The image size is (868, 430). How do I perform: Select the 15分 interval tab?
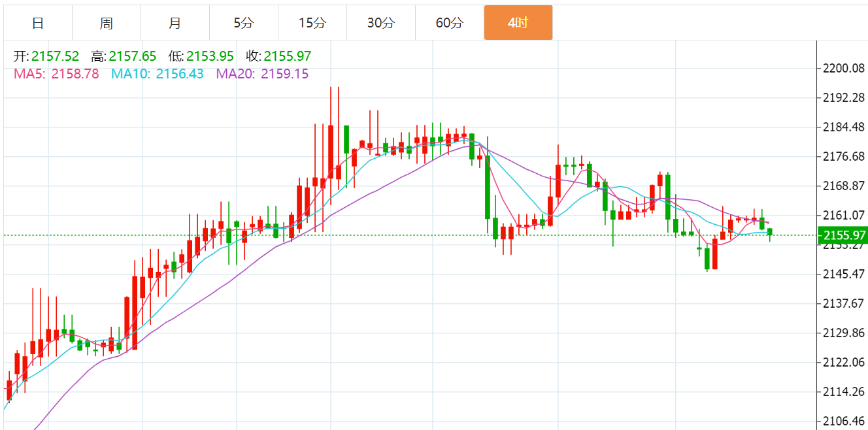coord(312,23)
